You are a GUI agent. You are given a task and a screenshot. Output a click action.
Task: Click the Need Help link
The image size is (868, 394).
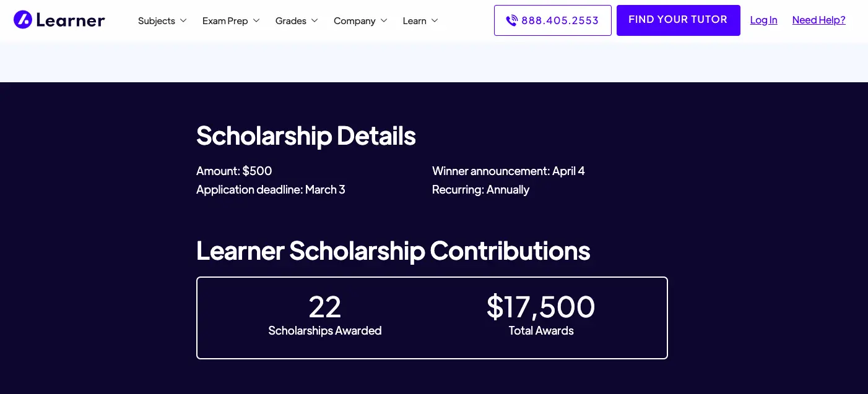tap(818, 20)
